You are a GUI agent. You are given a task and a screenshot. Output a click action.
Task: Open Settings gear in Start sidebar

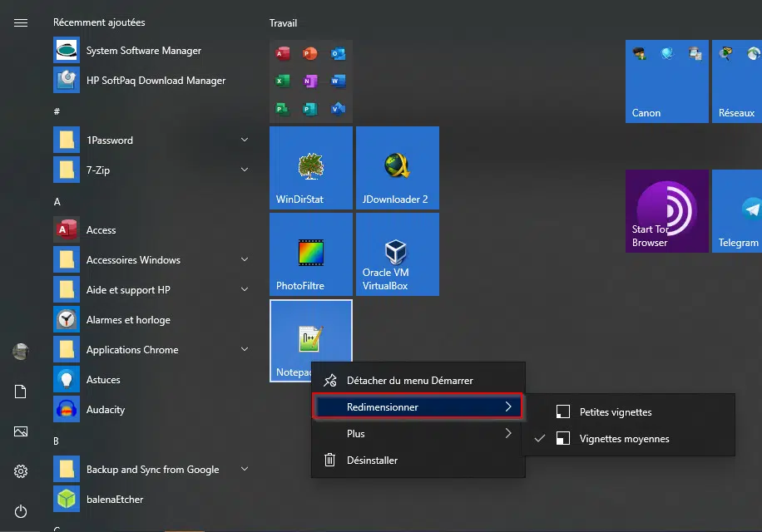pyautogui.click(x=21, y=470)
